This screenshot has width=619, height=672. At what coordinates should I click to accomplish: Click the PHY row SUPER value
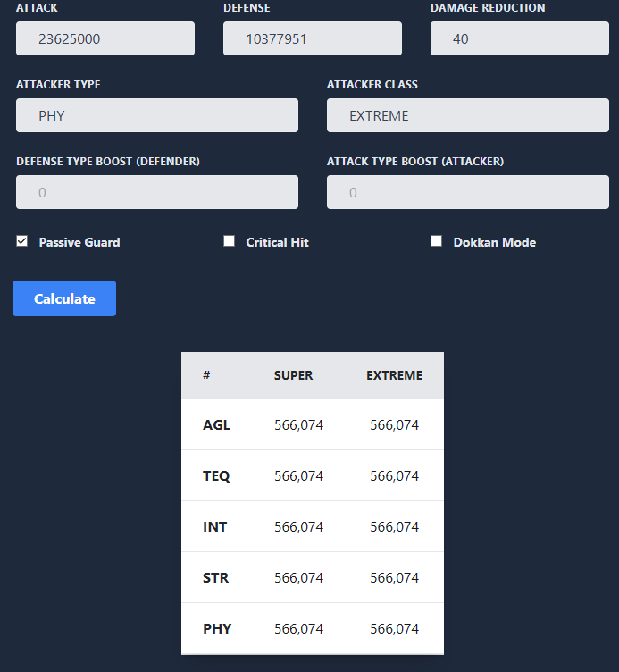pyautogui.click(x=298, y=629)
